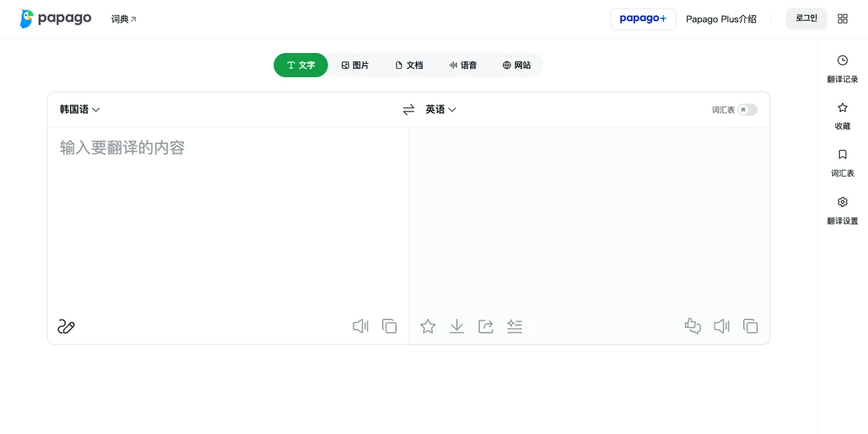Switch to the 网站 website tab
Viewport: 868px width, 434px height.
coord(517,65)
